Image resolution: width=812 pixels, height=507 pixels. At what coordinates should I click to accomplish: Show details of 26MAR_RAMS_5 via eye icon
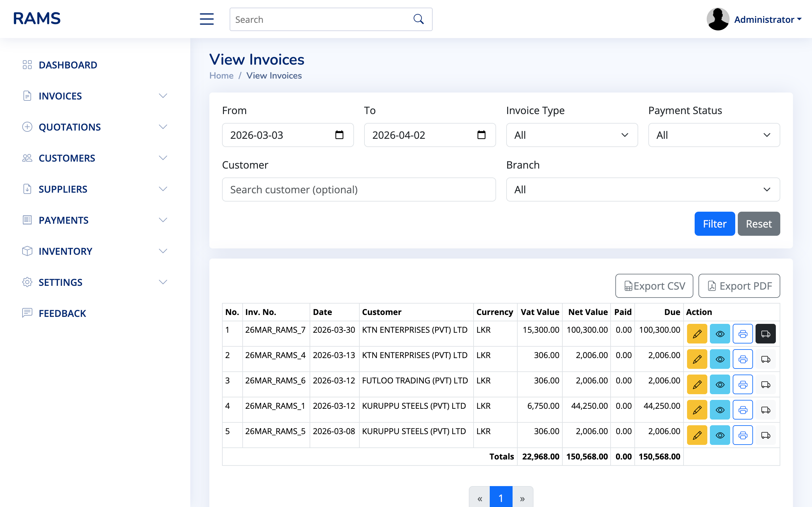(720, 434)
